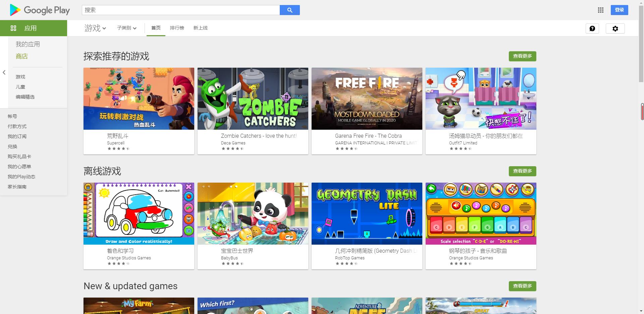Open 我的订阅 link
The image size is (644, 314).
(17, 136)
